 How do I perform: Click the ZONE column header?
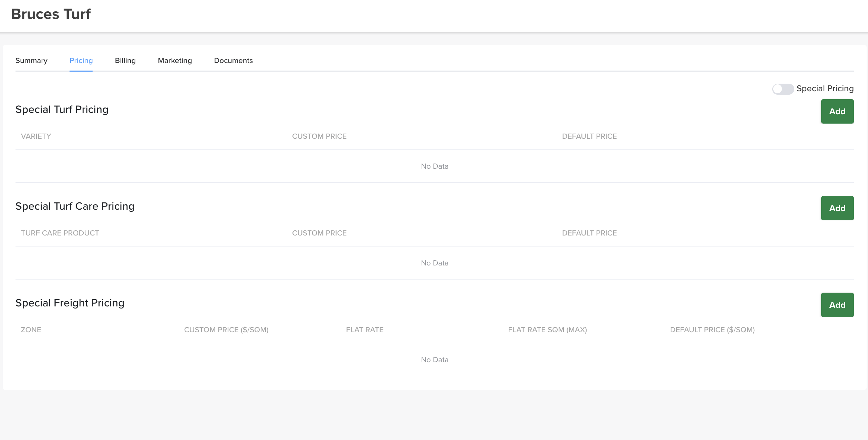click(x=31, y=330)
